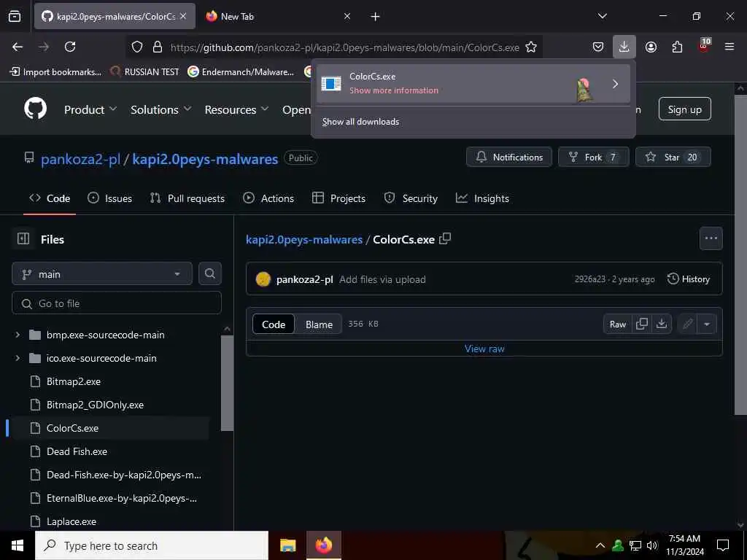Copy the file path icon beside ColorCs.exe
Image resolution: width=747 pixels, height=560 pixels.
445,238
